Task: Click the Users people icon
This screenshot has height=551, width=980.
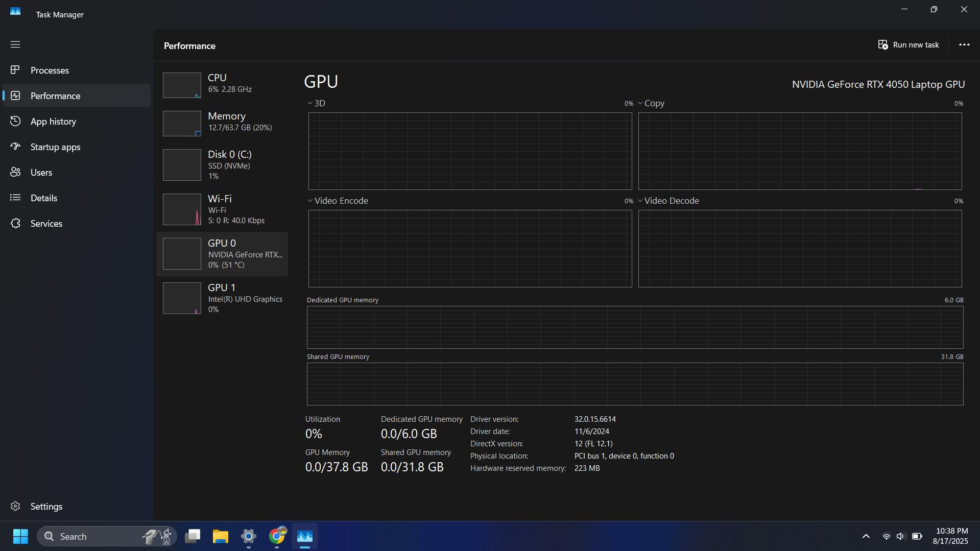Action: pos(15,172)
